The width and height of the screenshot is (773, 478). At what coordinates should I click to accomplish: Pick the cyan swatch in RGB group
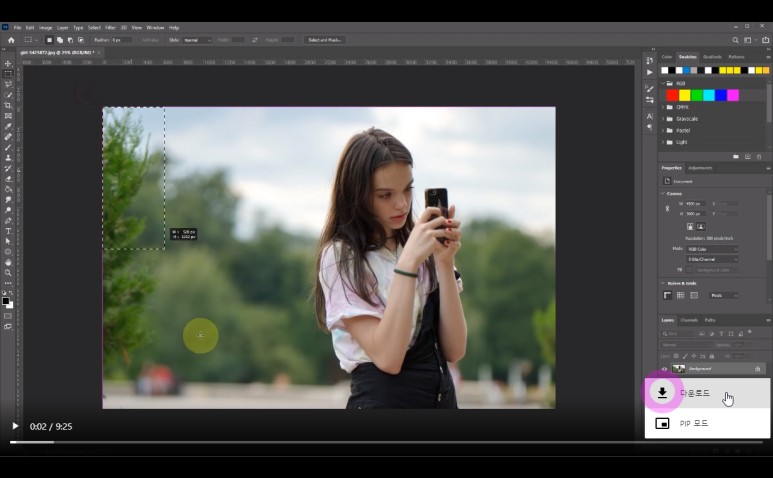709,95
